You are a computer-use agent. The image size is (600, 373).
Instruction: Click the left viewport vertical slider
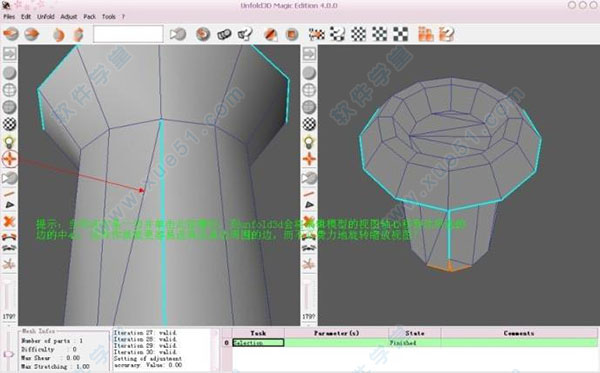(8, 296)
